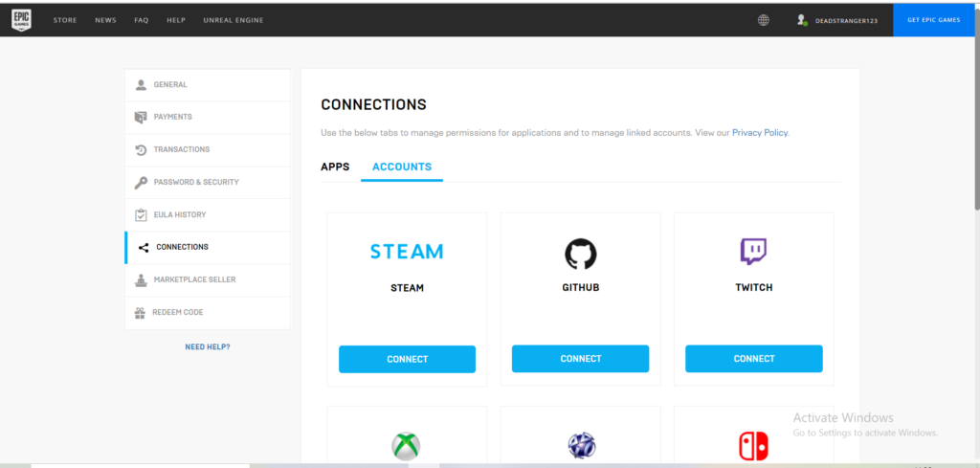Click the TWITCH card title text
Viewport: 980px width, 468px height.
point(754,288)
